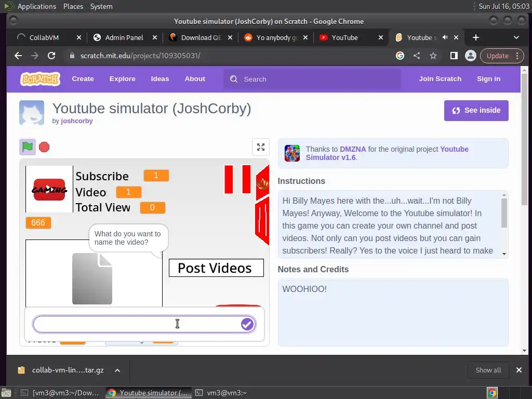Click the Update button in Chrome
The height and width of the screenshot is (399, 532).
tap(497, 56)
